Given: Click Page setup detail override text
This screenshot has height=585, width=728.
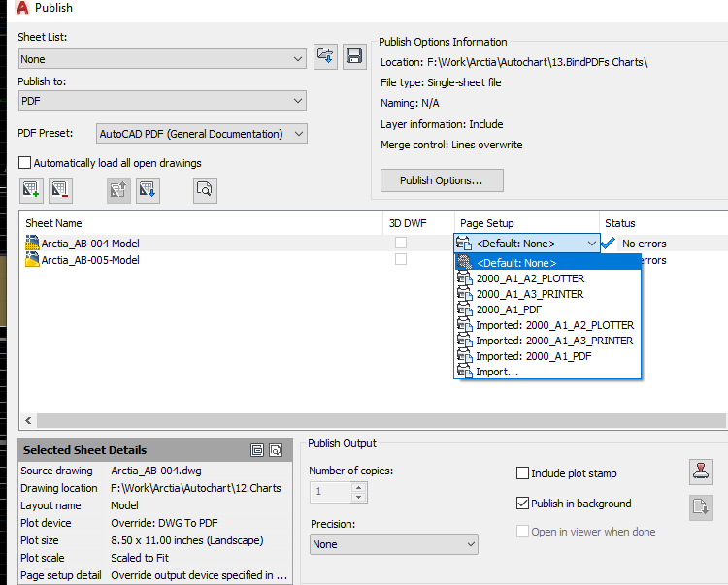Looking at the screenshot, I should (x=199, y=575).
